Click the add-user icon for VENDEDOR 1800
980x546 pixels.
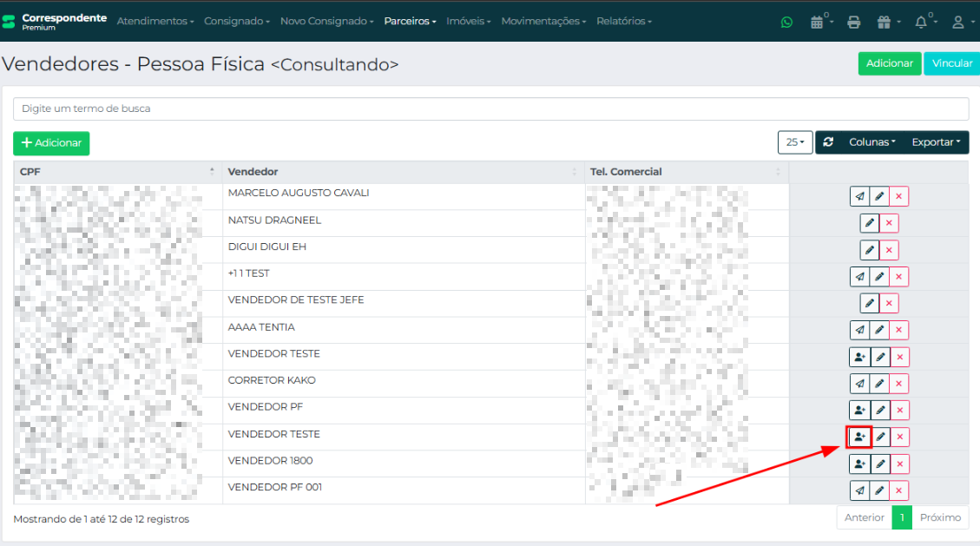pos(859,464)
